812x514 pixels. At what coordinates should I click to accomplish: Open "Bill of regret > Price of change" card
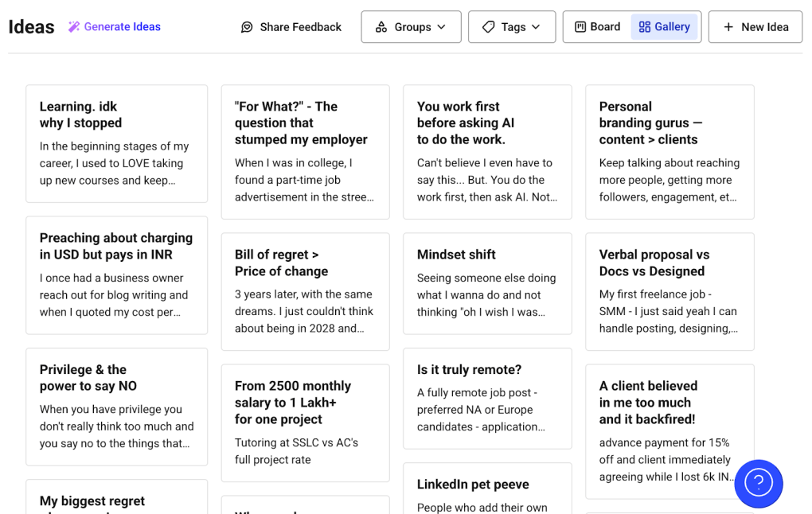click(x=306, y=291)
